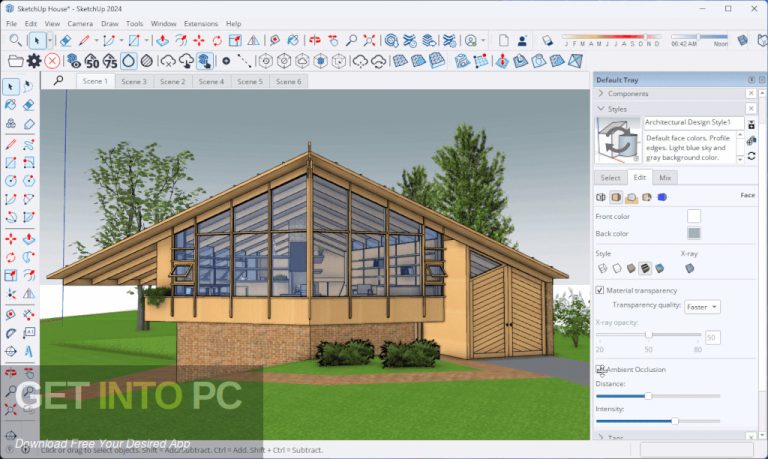Toggle the Ambient Occlusion checkbox
This screenshot has height=459, width=768.
(600, 369)
